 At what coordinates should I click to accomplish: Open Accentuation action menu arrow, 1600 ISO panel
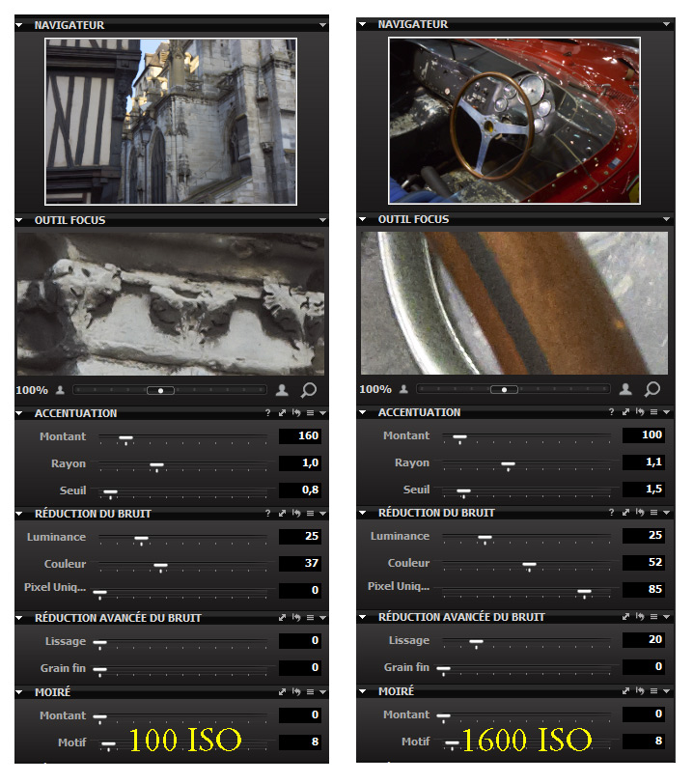tap(667, 412)
